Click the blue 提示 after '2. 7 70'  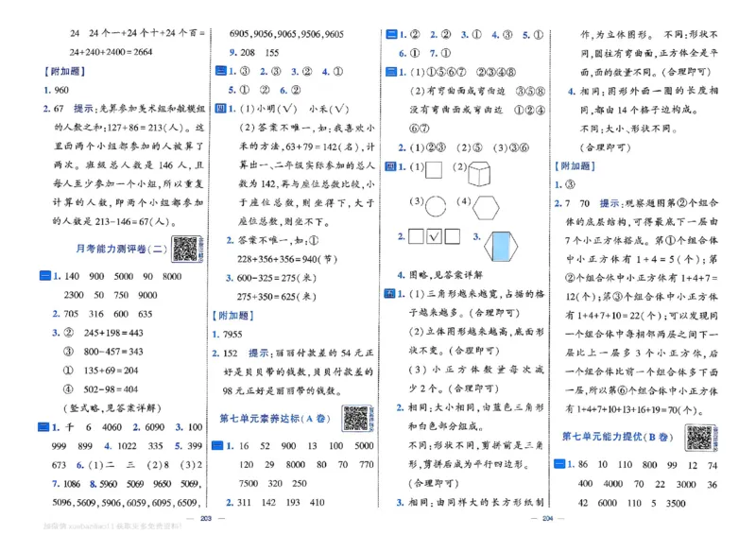[x=609, y=203]
